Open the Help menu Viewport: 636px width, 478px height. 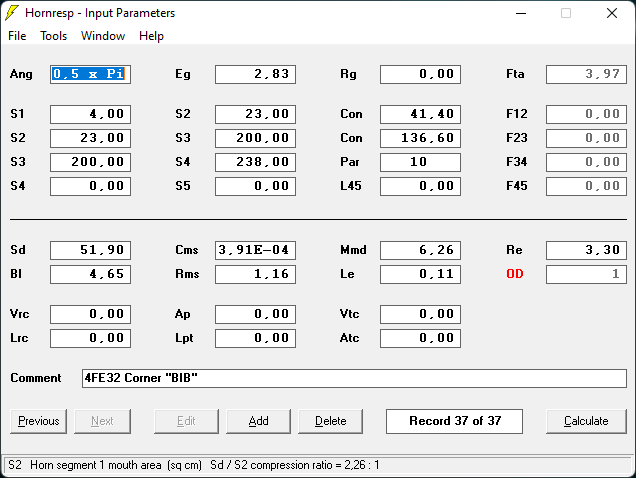point(151,36)
